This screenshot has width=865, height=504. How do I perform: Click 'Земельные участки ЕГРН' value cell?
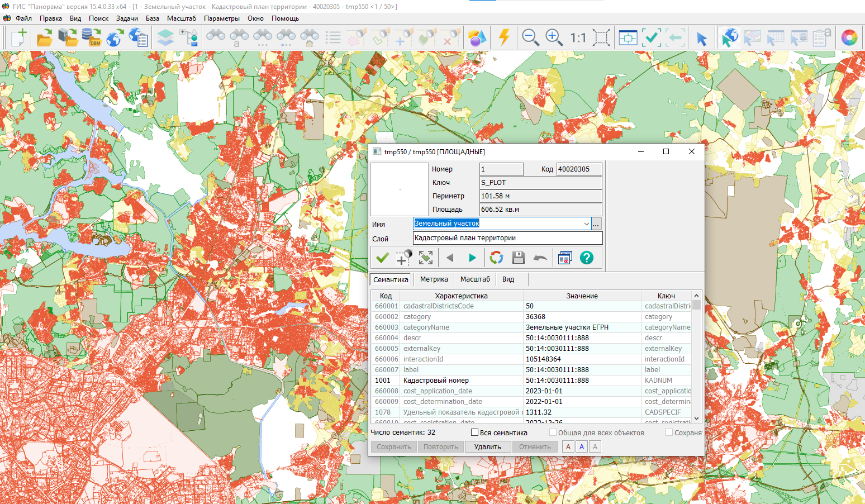[582, 327]
